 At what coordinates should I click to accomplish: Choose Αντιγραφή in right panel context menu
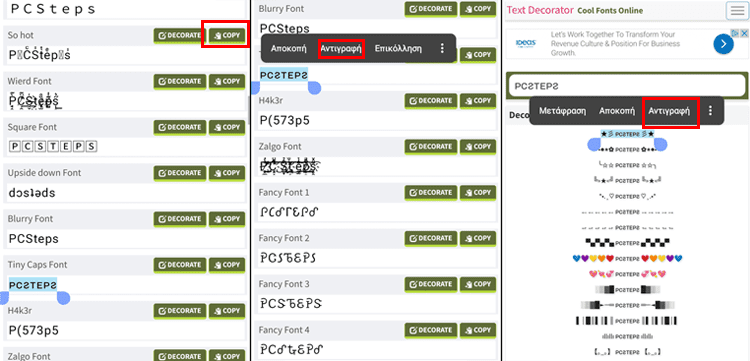pos(669,111)
